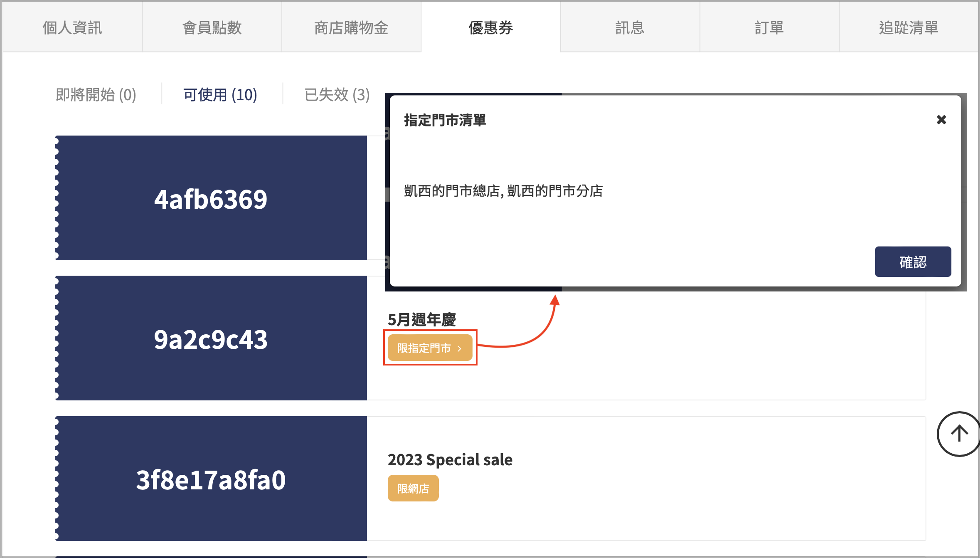Show 即將開始 (0) coupons
The image size is (980, 558).
coord(96,95)
